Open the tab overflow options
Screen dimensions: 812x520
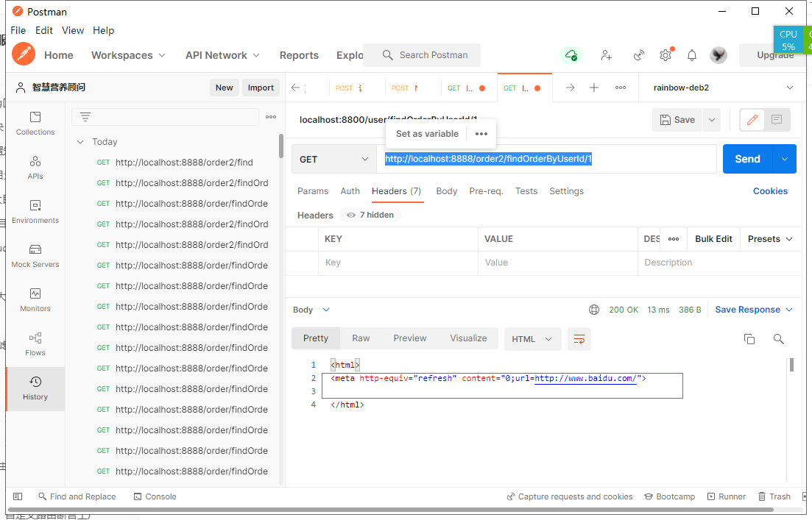(621, 88)
